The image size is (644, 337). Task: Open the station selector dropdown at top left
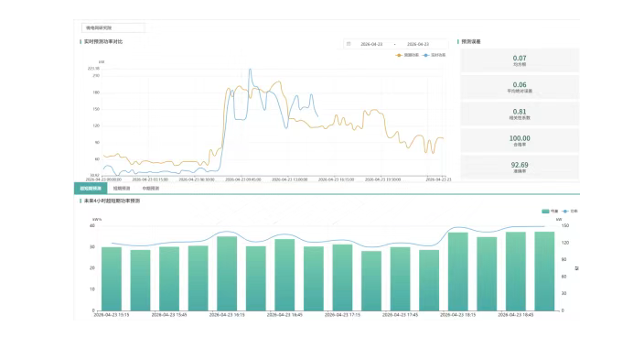tap(113, 28)
